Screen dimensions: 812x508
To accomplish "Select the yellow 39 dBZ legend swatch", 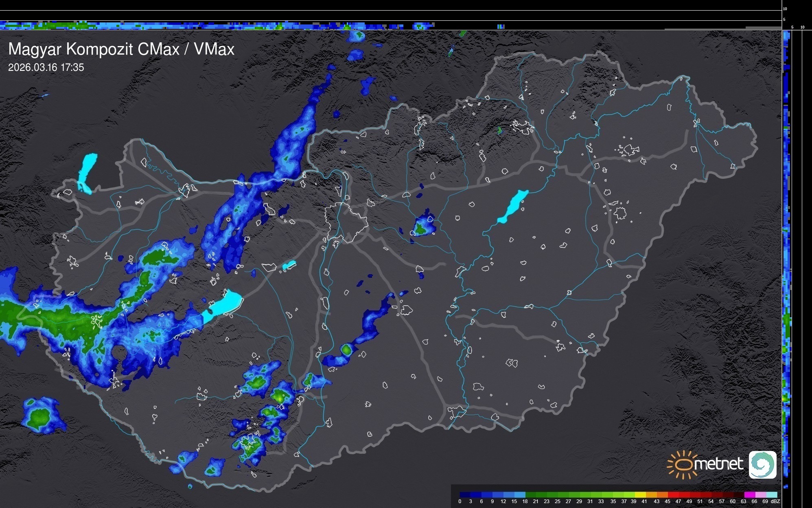I will point(640,495).
